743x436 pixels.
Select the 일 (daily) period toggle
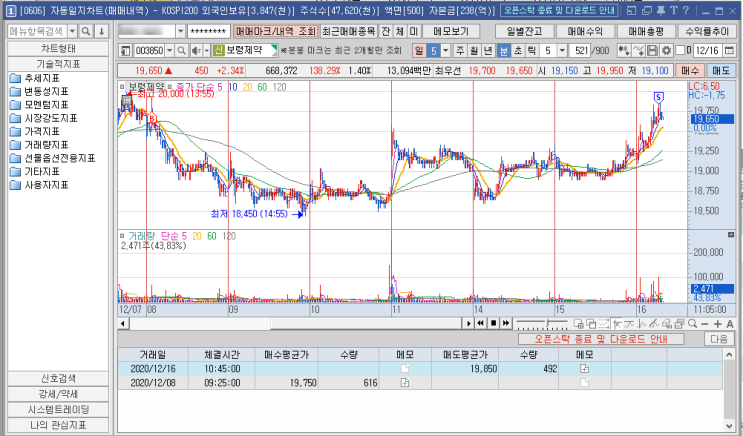(419, 50)
